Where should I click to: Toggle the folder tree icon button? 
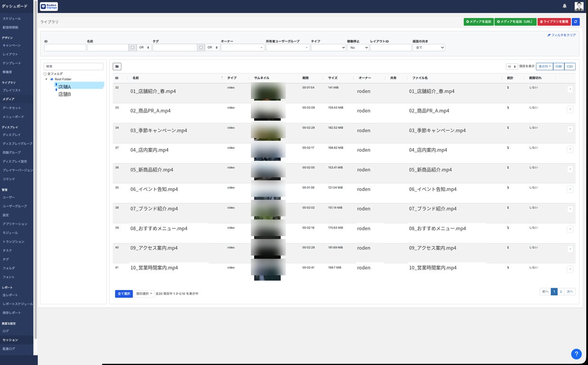click(117, 66)
